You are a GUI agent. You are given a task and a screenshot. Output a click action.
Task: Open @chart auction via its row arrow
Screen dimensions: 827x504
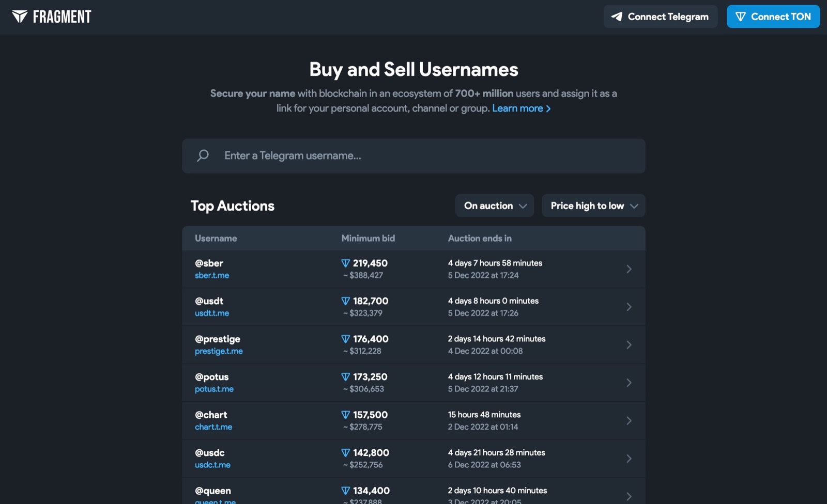point(629,421)
